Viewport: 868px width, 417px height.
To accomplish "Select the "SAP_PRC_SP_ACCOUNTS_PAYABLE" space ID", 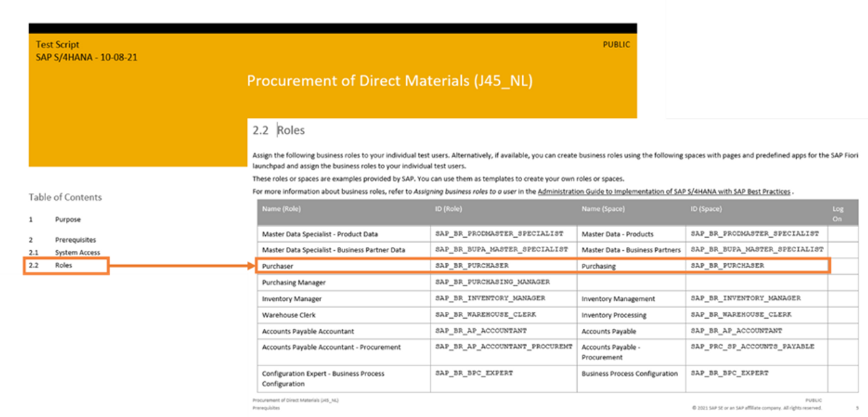I will pos(753,346).
